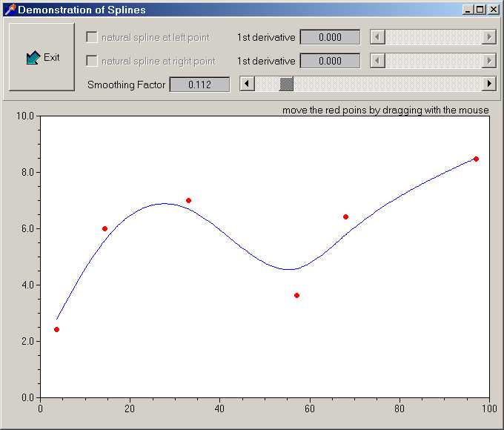Screen dimensions: 504x430
Task: Click smoothing scrollbar track right of thumb
Action: pyautogui.click(x=385, y=84)
